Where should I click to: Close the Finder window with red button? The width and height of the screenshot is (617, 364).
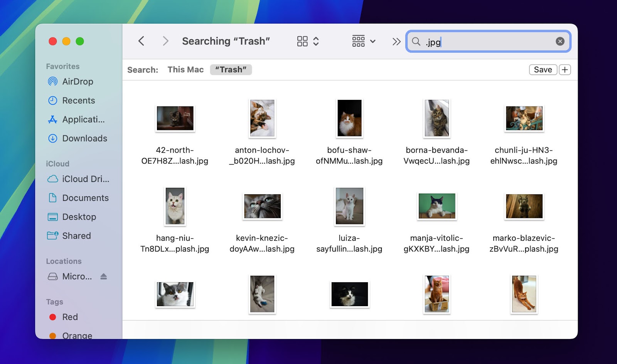53,41
